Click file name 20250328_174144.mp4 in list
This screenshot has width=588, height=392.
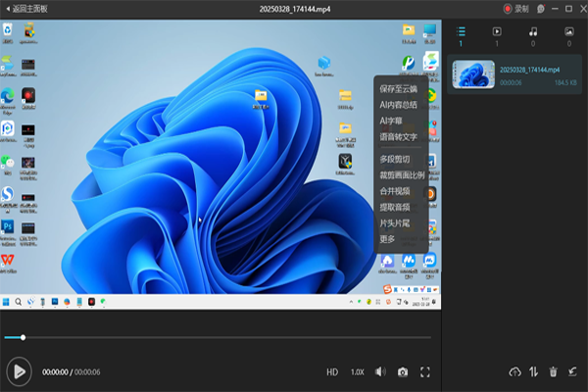(529, 70)
